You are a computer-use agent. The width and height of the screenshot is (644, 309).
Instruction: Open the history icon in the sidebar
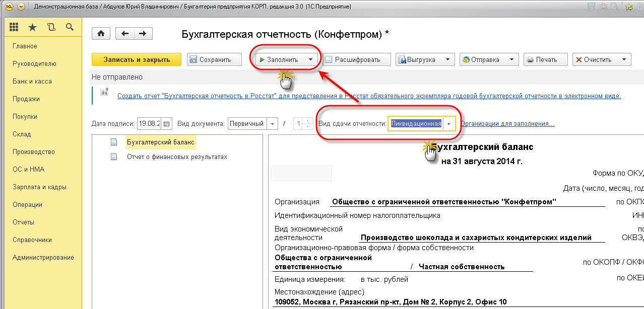[x=51, y=27]
